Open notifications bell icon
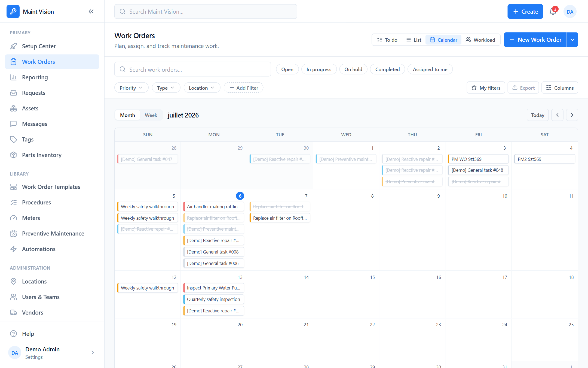 point(553,11)
